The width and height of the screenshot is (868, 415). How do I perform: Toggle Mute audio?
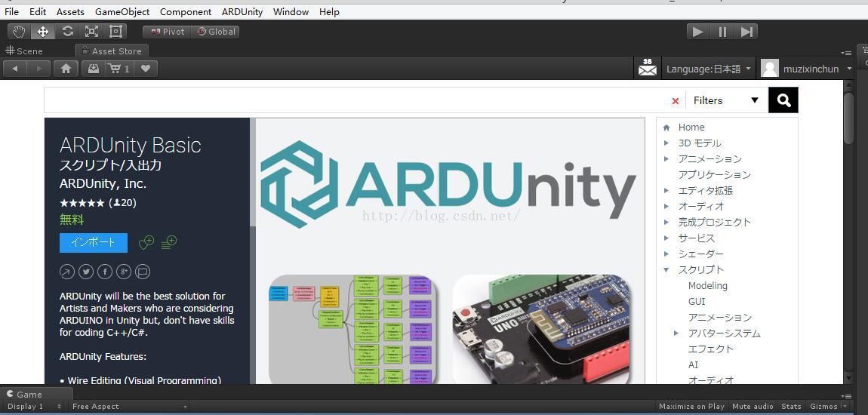pos(753,406)
